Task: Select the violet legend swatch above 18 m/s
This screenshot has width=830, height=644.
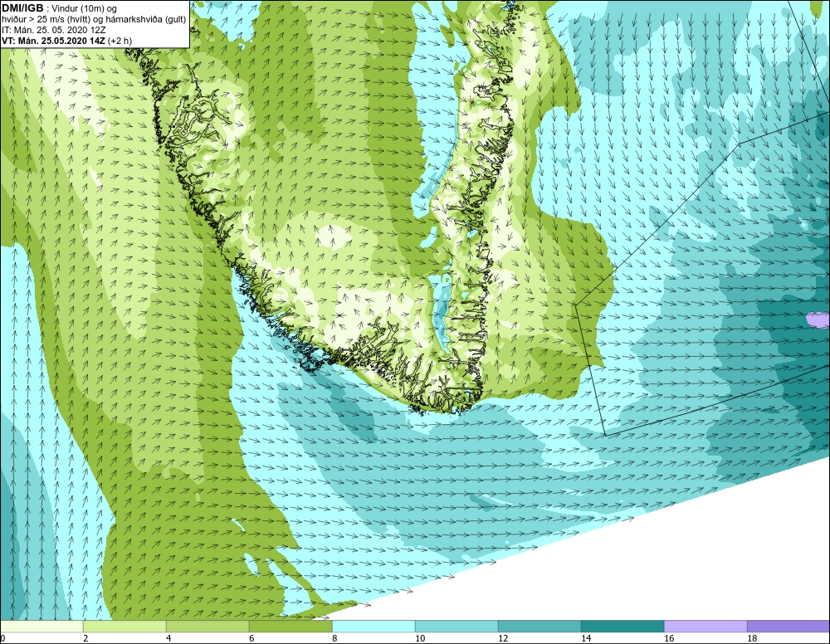Action: (788, 627)
